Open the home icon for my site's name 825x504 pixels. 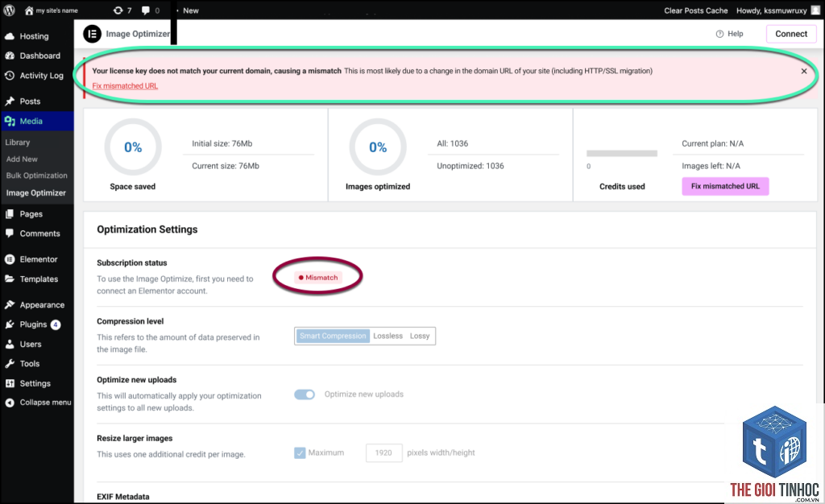[x=29, y=10]
